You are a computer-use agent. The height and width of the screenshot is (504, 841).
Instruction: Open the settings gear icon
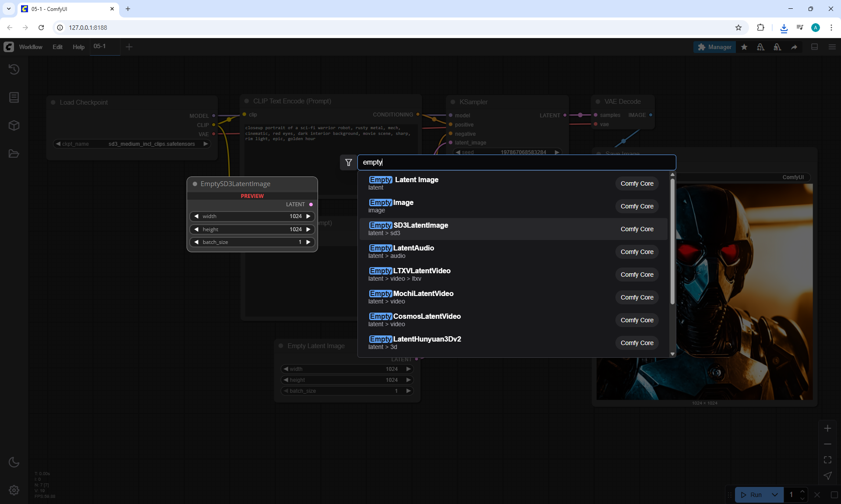(14, 490)
